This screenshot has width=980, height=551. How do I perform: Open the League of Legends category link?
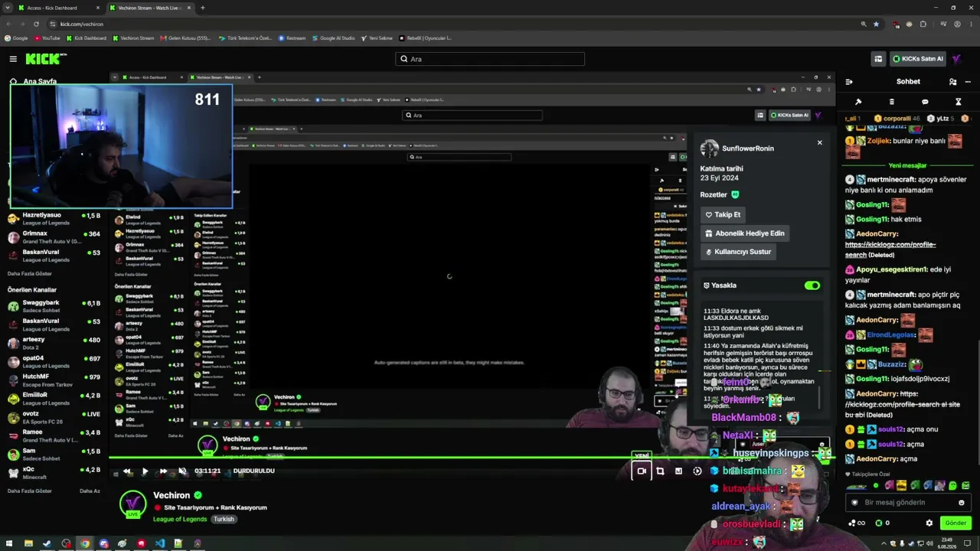180,520
